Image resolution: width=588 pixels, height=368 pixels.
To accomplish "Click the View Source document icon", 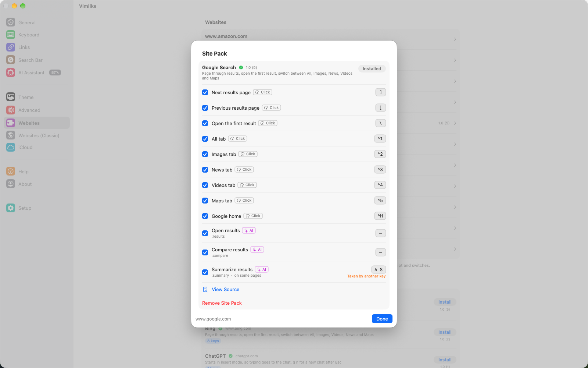I will click(205, 290).
